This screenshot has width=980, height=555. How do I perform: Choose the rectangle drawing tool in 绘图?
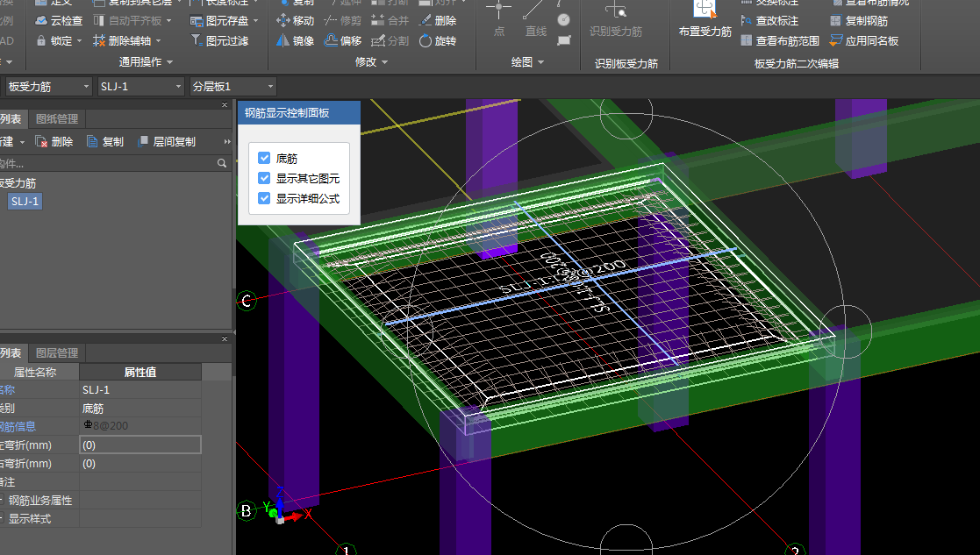[564, 40]
